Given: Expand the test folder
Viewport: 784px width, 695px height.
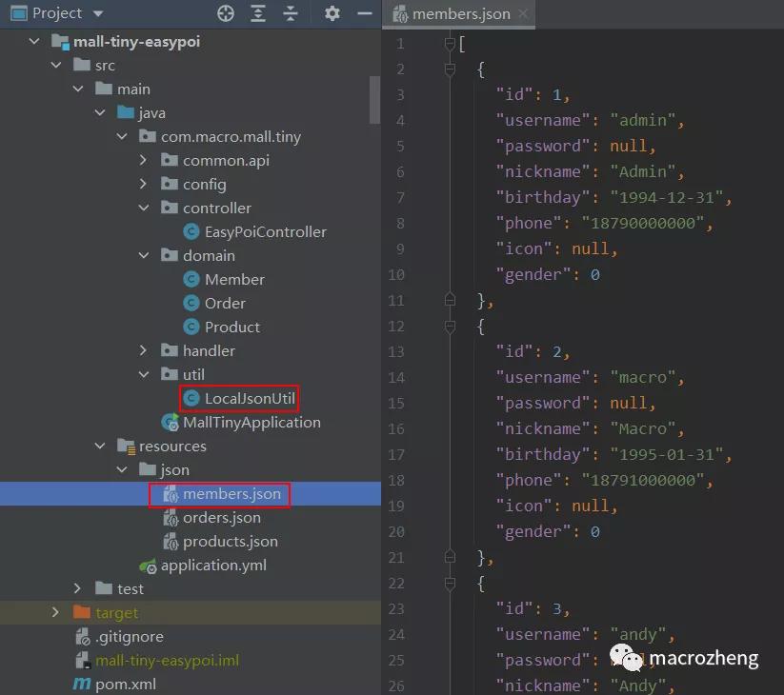Looking at the screenshot, I should point(77,588).
